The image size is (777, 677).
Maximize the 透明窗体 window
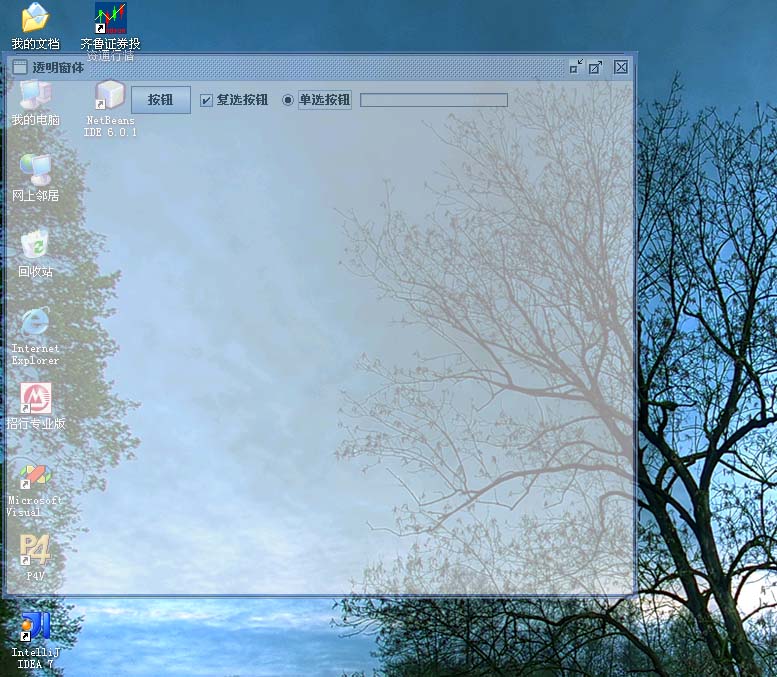coord(596,66)
